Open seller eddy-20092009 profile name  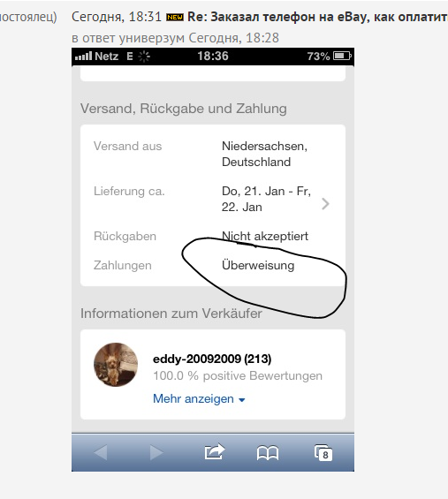[212, 359]
